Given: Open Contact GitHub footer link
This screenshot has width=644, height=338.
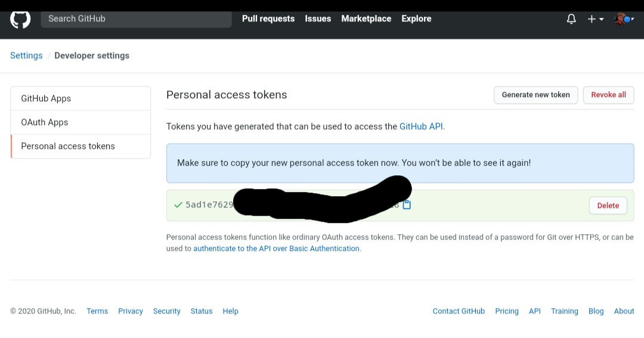Looking at the screenshot, I should click(x=459, y=311).
